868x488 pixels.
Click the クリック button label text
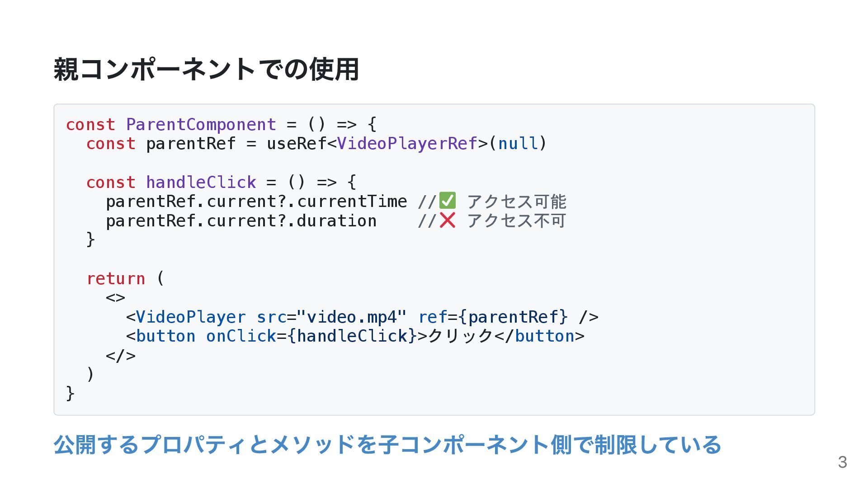(x=460, y=336)
